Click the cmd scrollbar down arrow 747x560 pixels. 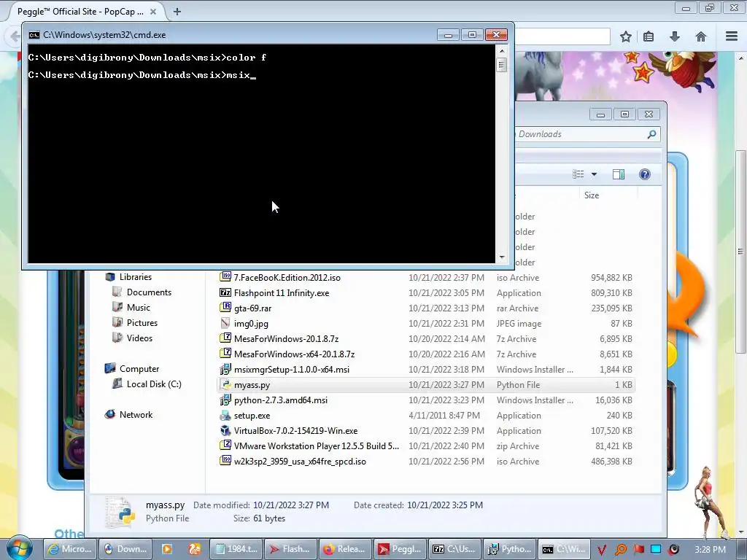coord(501,257)
